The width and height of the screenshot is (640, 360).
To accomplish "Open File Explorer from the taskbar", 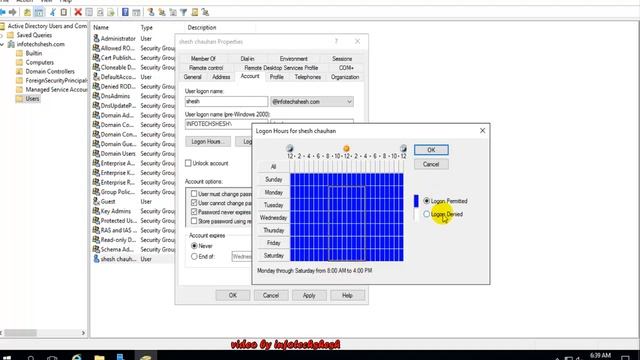I will [99, 357].
